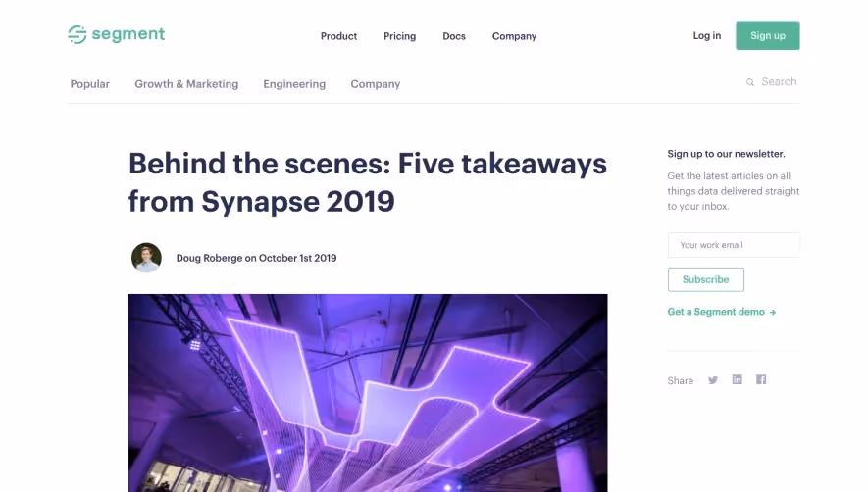The width and height of the screenshot is (868, 492).
Task: Click the Sign up button
Action: 768,35
